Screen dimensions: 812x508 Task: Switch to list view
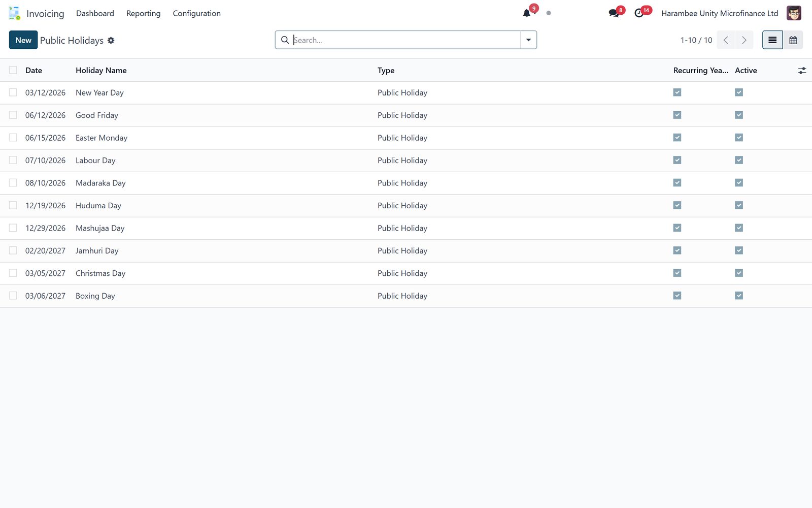(772, 40)
